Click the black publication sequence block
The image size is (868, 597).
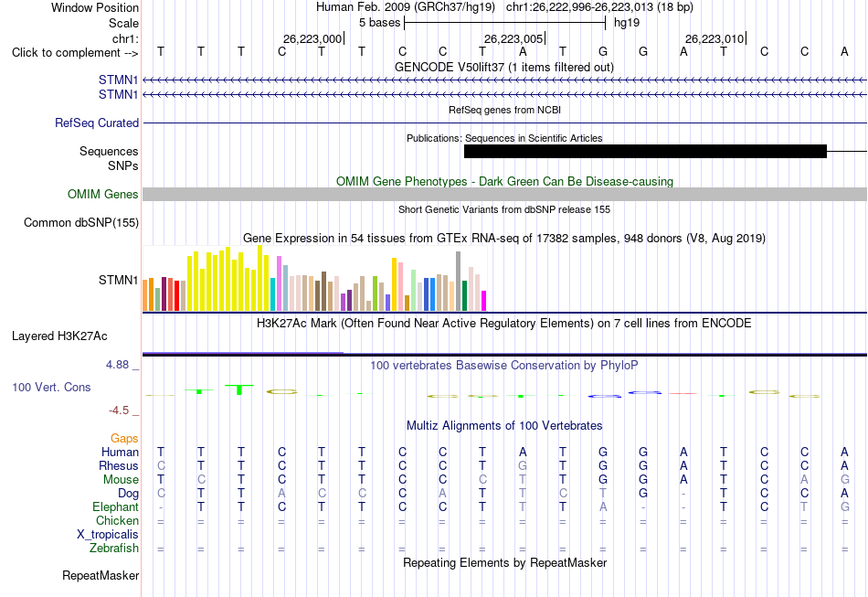pyautogui.click(x=645, y=151)
